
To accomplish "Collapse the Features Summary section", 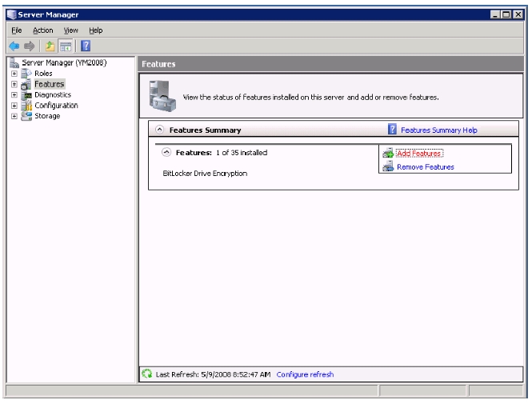I will click(159, 130).
